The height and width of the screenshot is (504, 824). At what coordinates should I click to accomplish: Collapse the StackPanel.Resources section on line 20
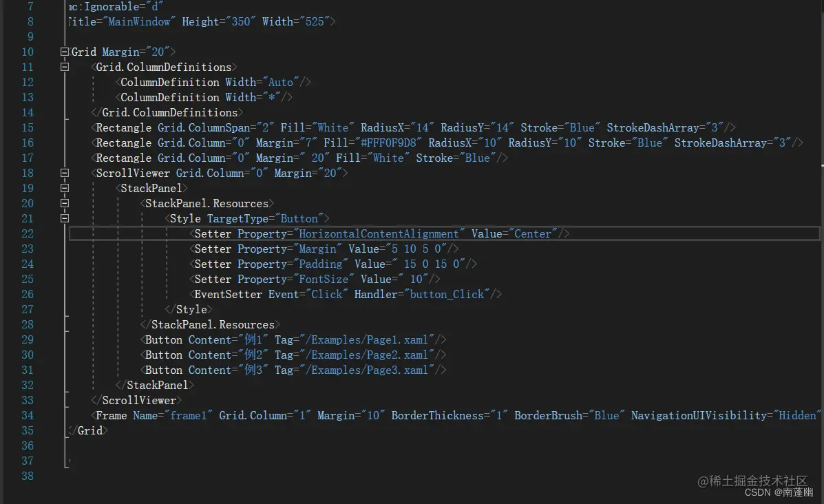point(65,203)
